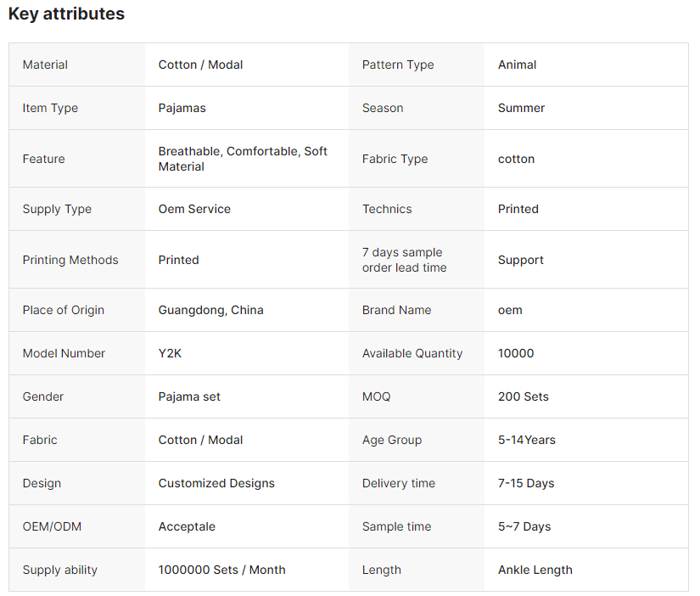Click the Acceptale OEM/ODM value

pos(187,526)
